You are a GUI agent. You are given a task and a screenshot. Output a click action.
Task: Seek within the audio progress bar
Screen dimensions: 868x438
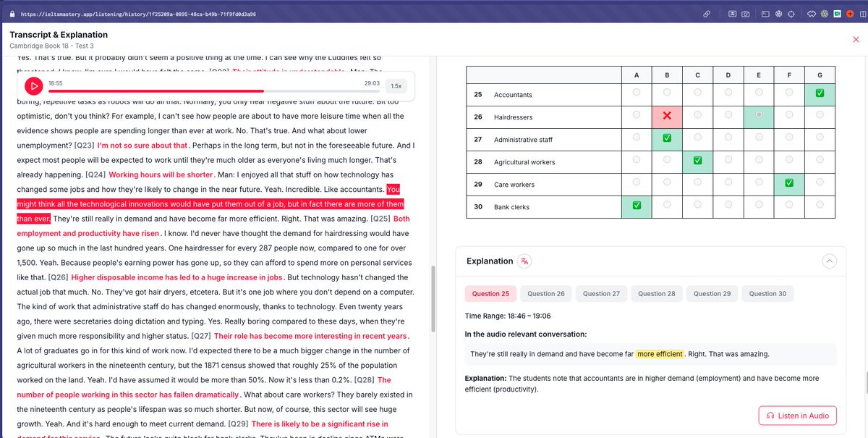click(214, 91)
